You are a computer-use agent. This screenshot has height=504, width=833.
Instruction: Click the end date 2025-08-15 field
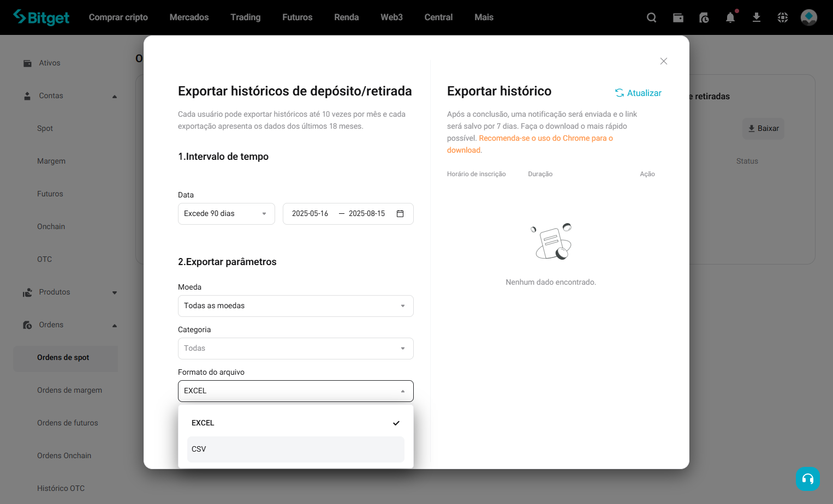tap(367, 214)
